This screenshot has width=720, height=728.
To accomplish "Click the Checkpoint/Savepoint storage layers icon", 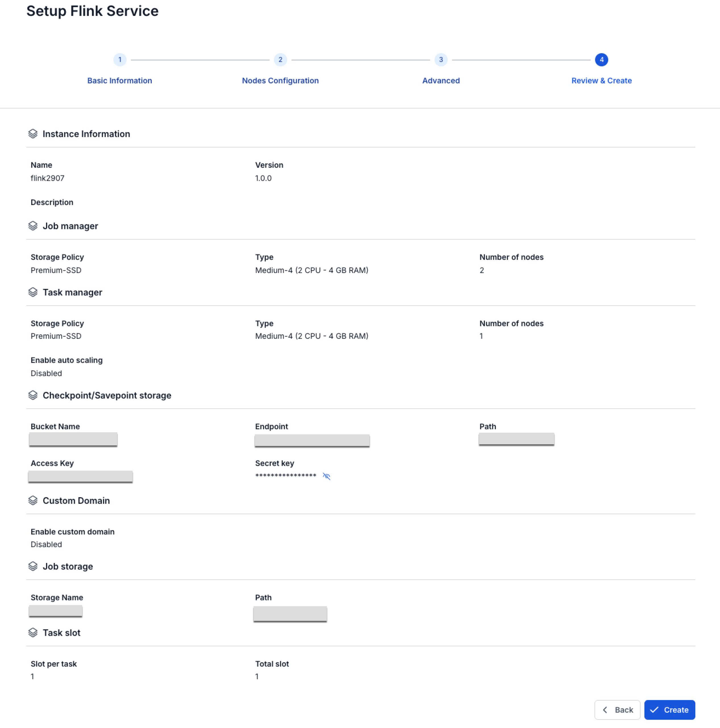I will [x=33, y=395].
